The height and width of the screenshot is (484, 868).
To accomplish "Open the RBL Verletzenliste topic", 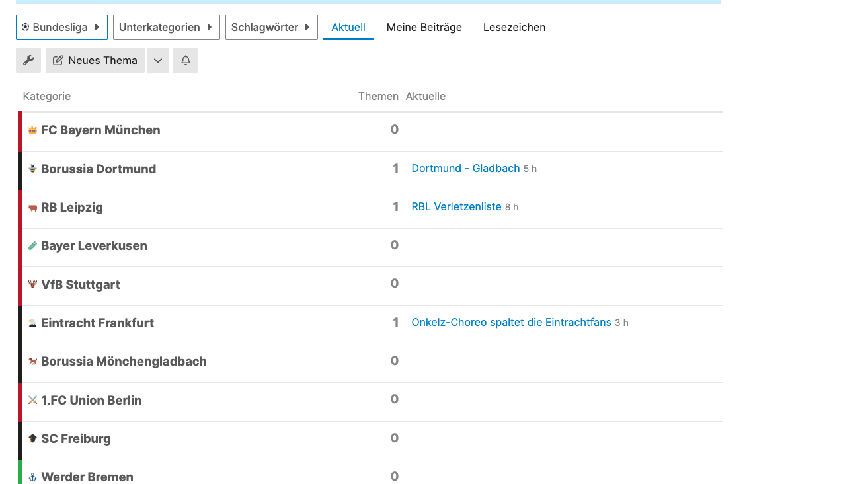I will click(x=456, y=206).
